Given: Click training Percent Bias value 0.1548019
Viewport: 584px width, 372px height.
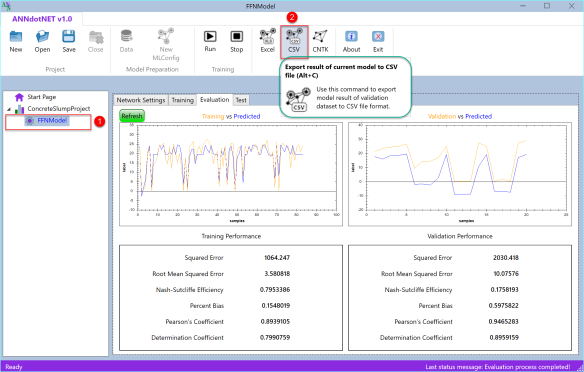Looking at the screenshot, I should click(275, 306).
